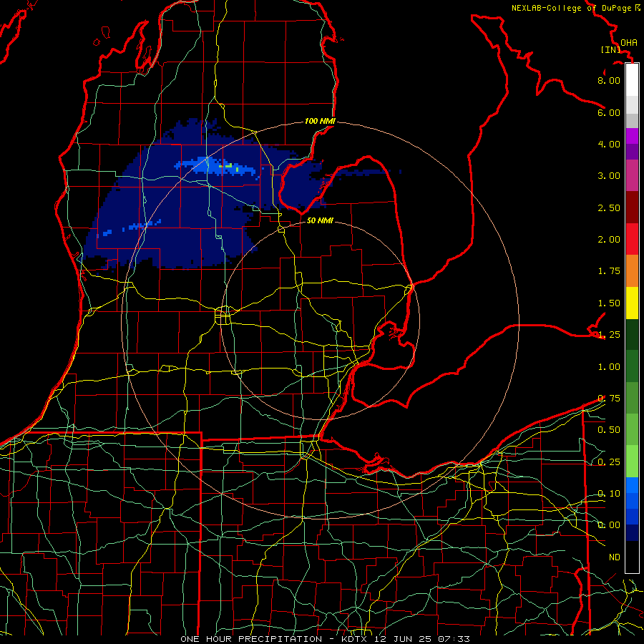644x644 pixels.
Task: Click the 0.50 legend value
Action: [x=609, y=430]
